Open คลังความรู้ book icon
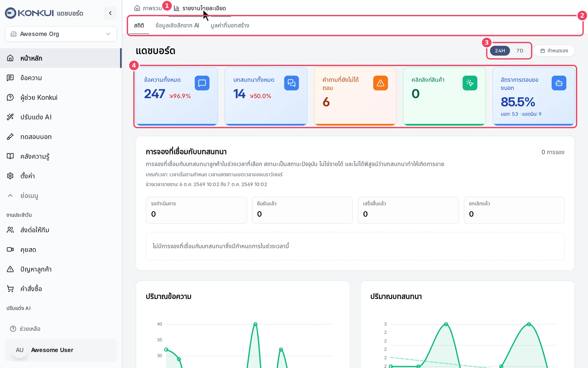The width and height of the screenshot is (588, 368). pyautogui.click(x=10, y=156)
